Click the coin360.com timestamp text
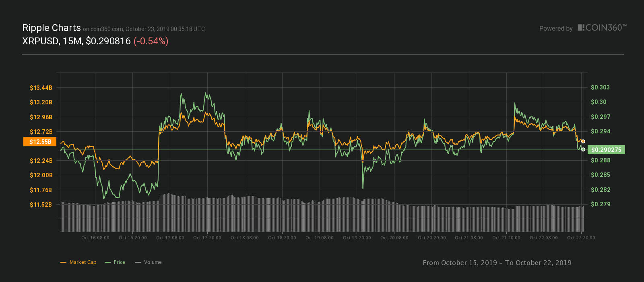Image resolution: width=644 pixels, height=282 pixels. tap(144, 29)
